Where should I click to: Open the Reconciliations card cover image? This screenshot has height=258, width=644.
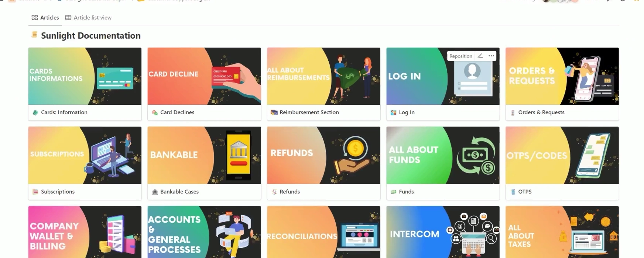(323, 232)
